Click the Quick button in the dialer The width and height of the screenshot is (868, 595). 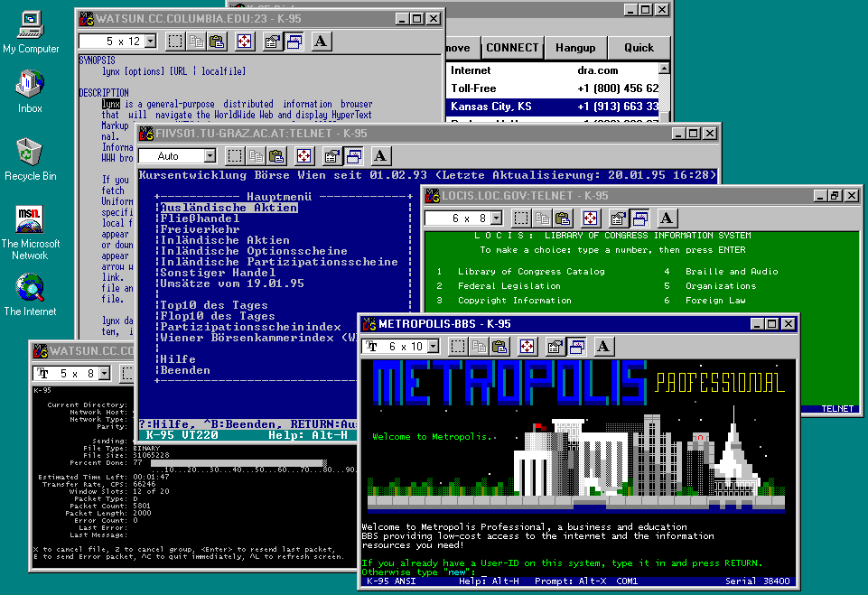(638, 48)
